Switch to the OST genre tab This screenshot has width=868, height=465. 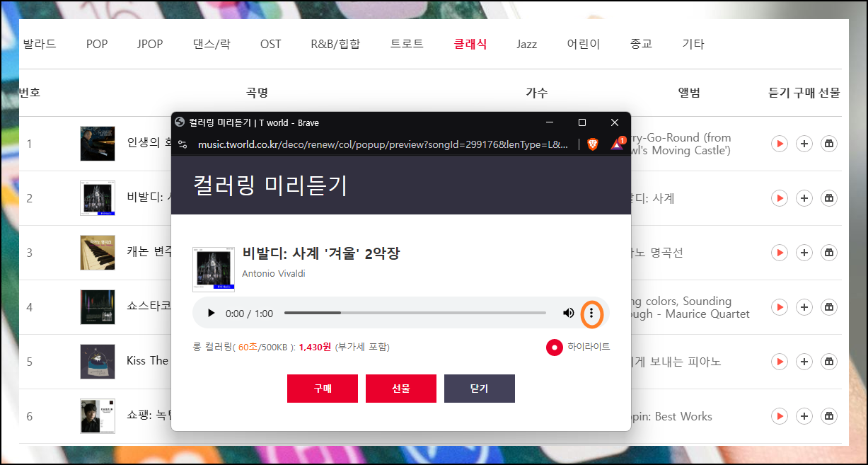tap(270, 44)
